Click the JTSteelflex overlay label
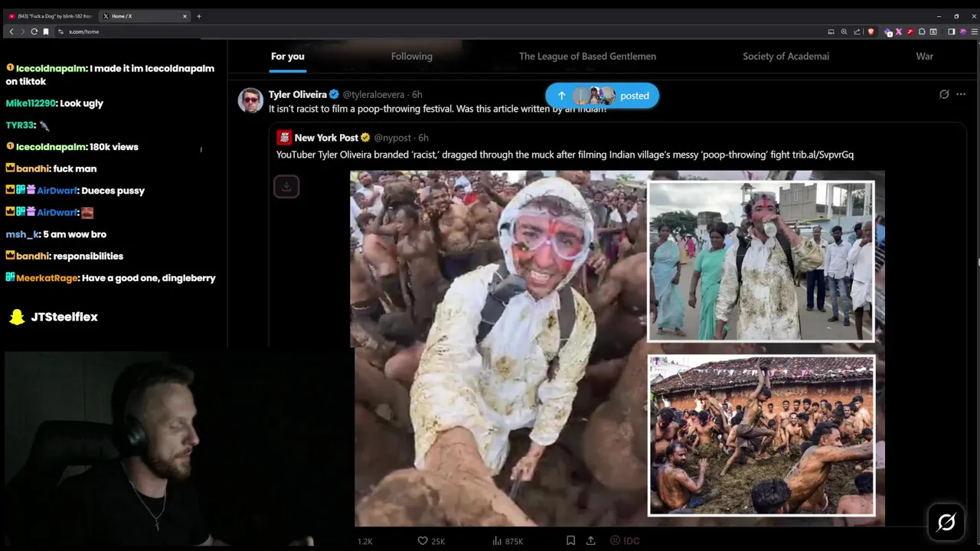 tap(64, 317)
